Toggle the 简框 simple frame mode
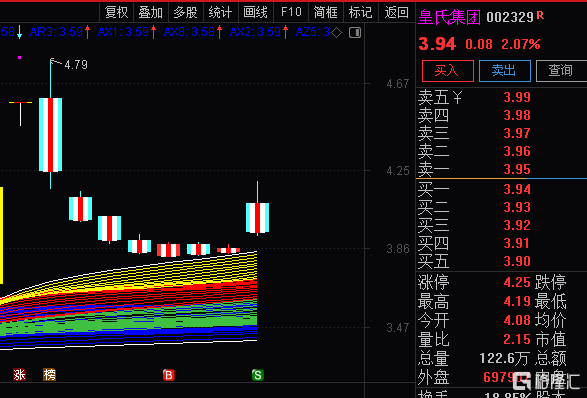This screenshot has width=587, height=398. pos(326,12)
